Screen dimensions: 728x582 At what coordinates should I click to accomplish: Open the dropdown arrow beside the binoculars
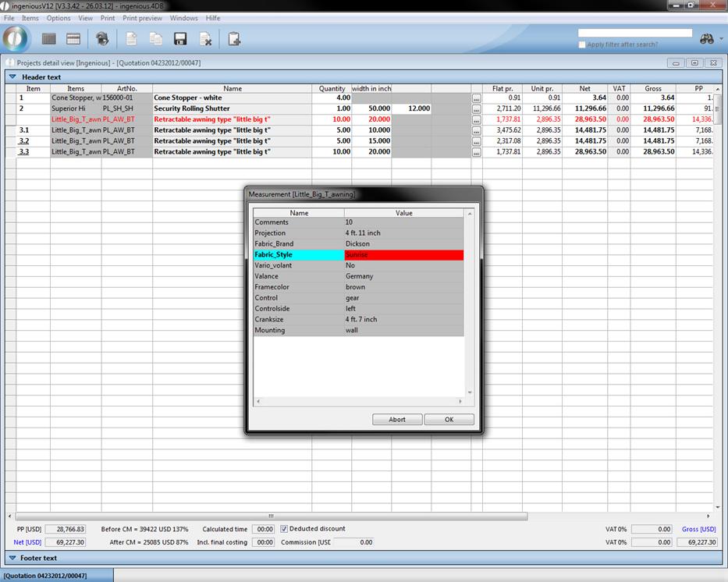721,39
